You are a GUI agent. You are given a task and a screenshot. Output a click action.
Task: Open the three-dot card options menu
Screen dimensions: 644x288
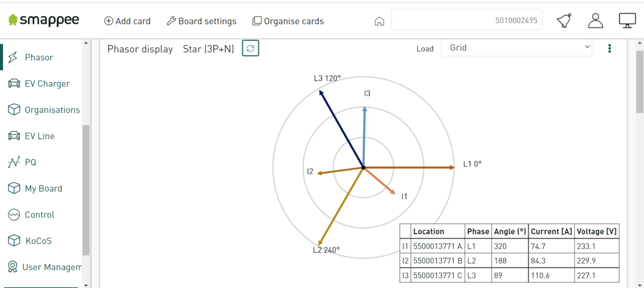tap(610, 48)
